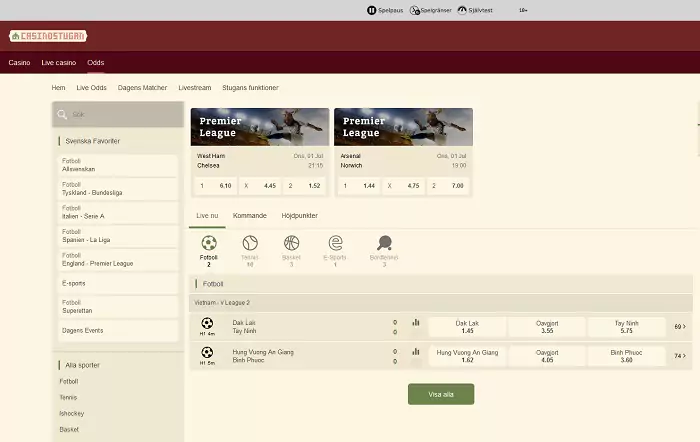Select the Bordtennis icon
Screen dimensions: 700x442
coord(384,243)
